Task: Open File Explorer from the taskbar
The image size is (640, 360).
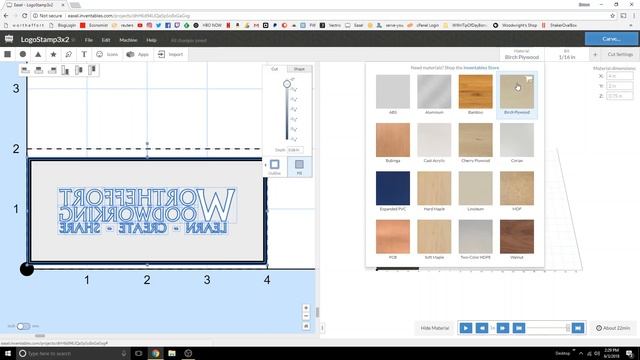Action: tap(172, 353)
